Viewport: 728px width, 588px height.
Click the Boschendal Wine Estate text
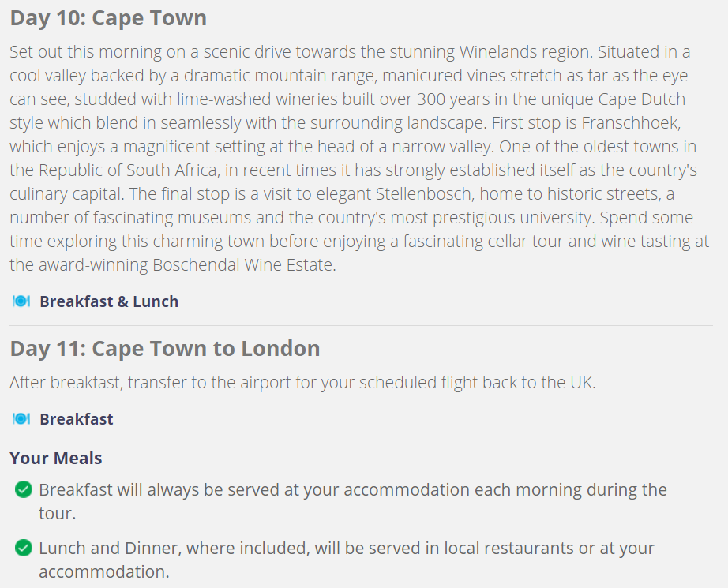click(x=244, y=265)
